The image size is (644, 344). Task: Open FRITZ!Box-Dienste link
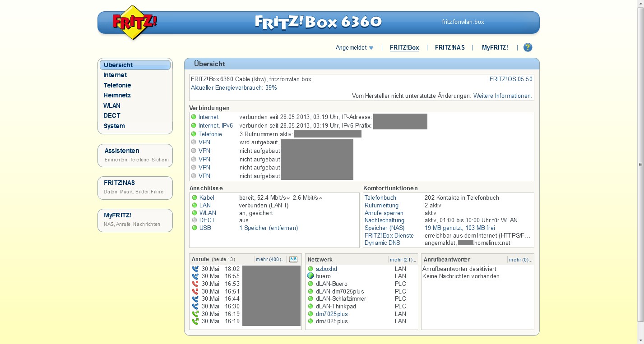pyautogui.click(x=389, y=235)
